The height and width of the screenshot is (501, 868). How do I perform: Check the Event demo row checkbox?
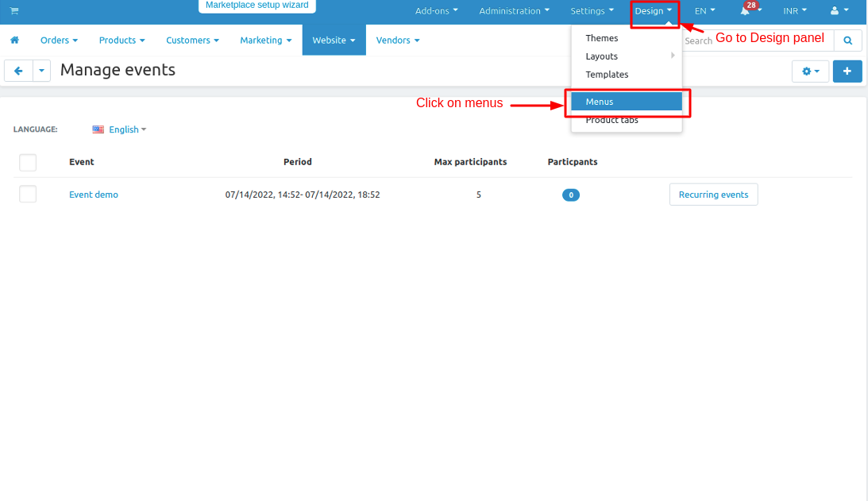point(28,195)
